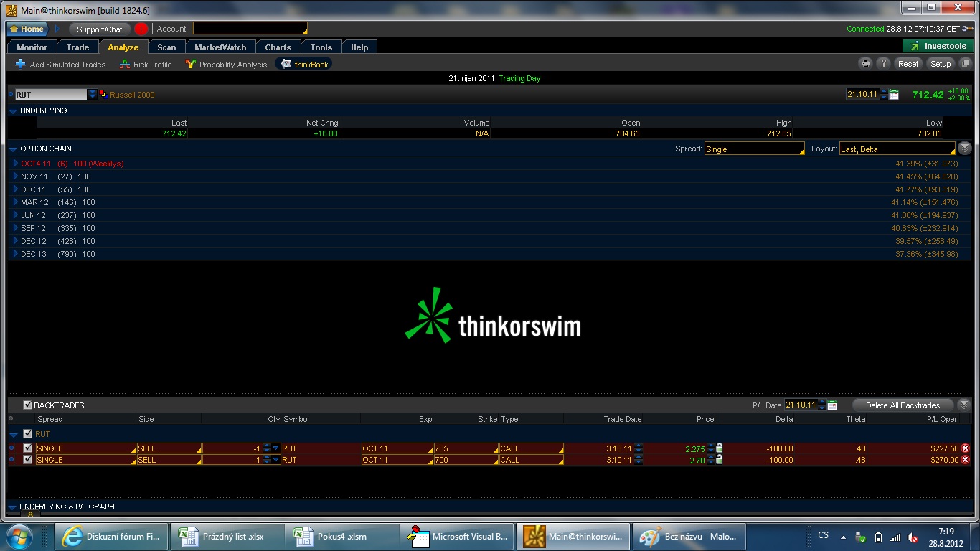This screenshot has height=551, width=980.
Task: Click the Russell 2000 symbol color-link icon
Action: coord(103,94)
